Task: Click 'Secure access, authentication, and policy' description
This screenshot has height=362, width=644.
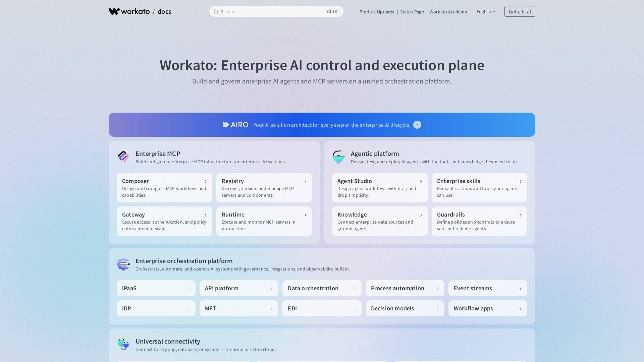Action: point(164,225)
